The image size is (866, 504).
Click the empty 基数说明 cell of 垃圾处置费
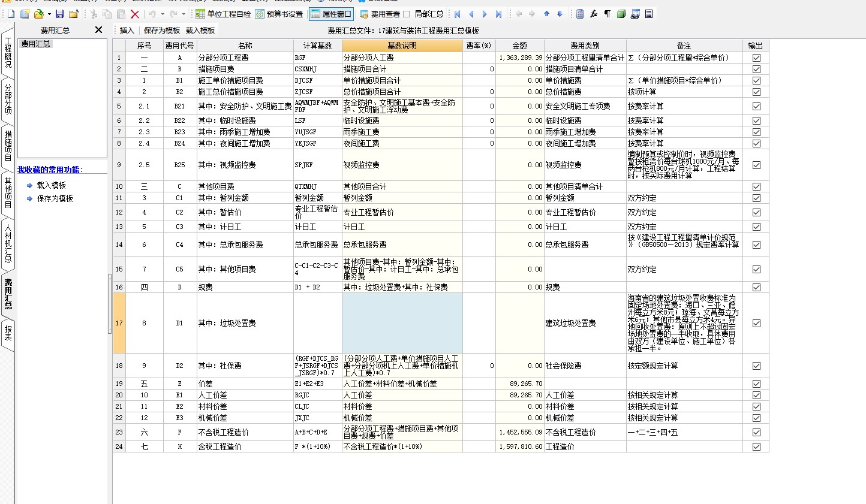click(402, 323)
